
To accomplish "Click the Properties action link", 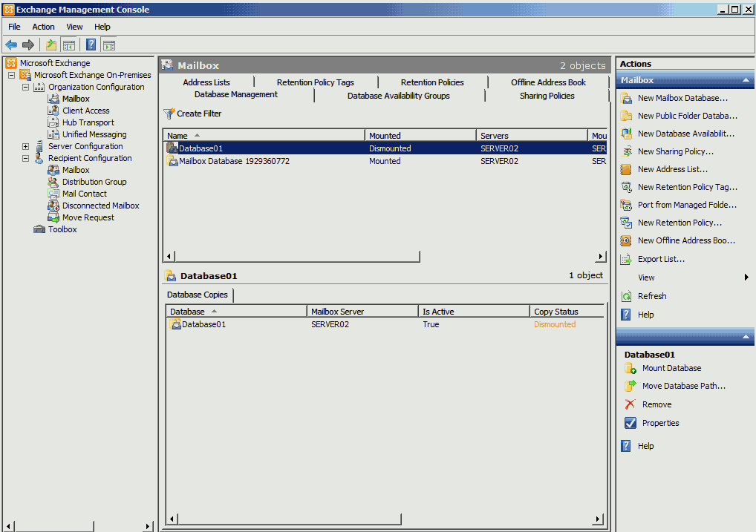I will 660,423.
